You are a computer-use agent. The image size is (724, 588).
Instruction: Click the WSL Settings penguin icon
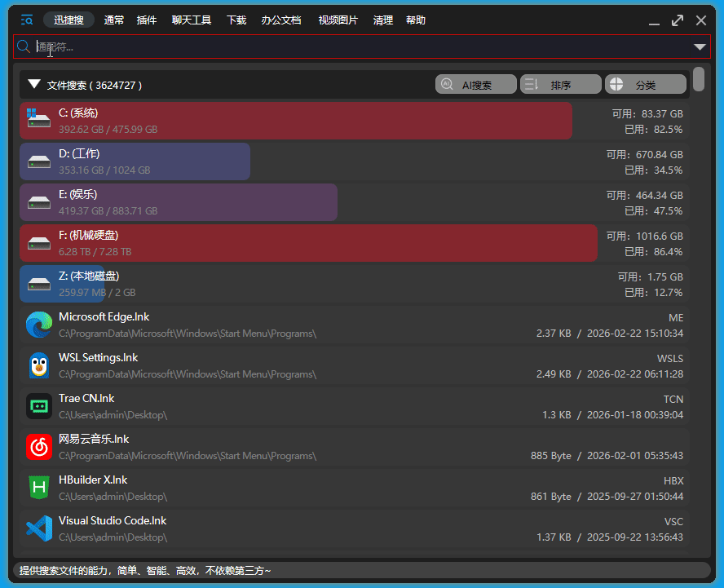[38, 365]
